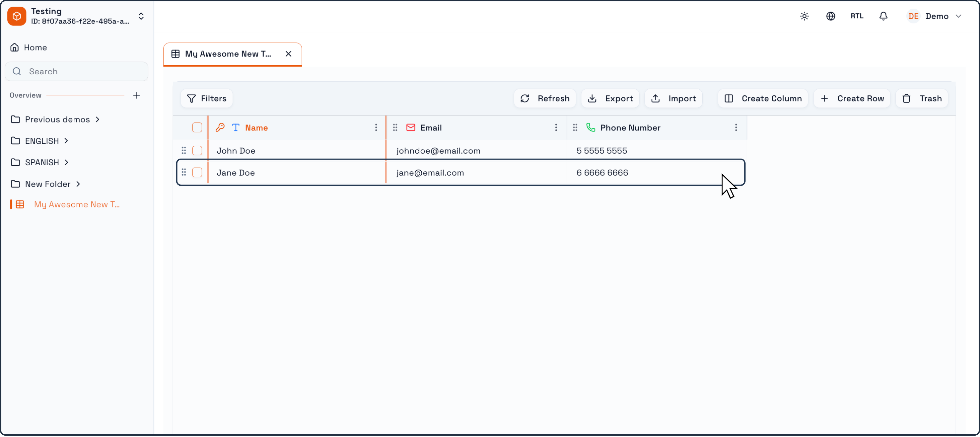Toggle the light/dark theme sun icon
Viewport: 980px width, 437px height.
click(804, 16)
